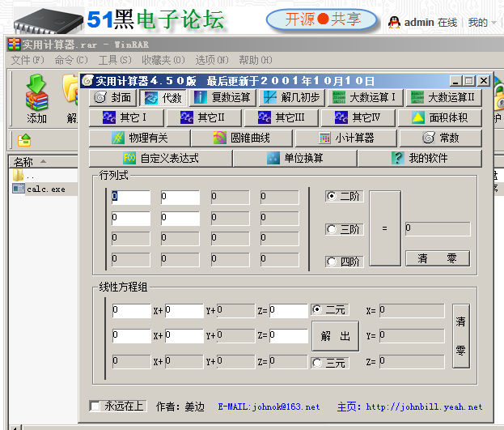Select the parent folder '..' entry in WinRAR
The height and width of the screenshot is (430, 504).
(x=23, y=176)
